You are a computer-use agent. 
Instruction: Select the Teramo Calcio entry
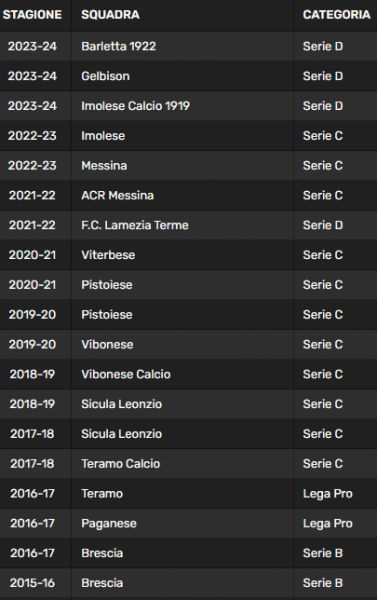coord(121,464)
